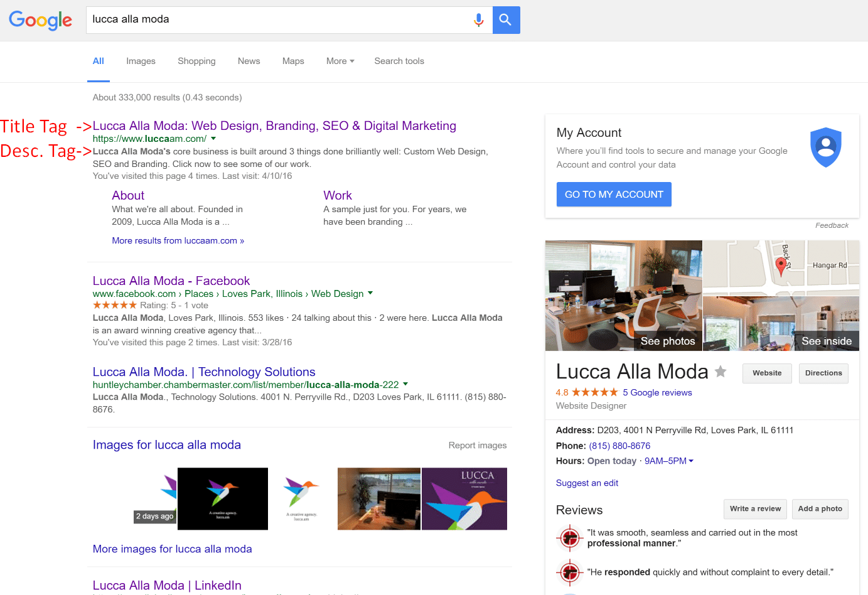Open office desk photo image result

point(379,498)
